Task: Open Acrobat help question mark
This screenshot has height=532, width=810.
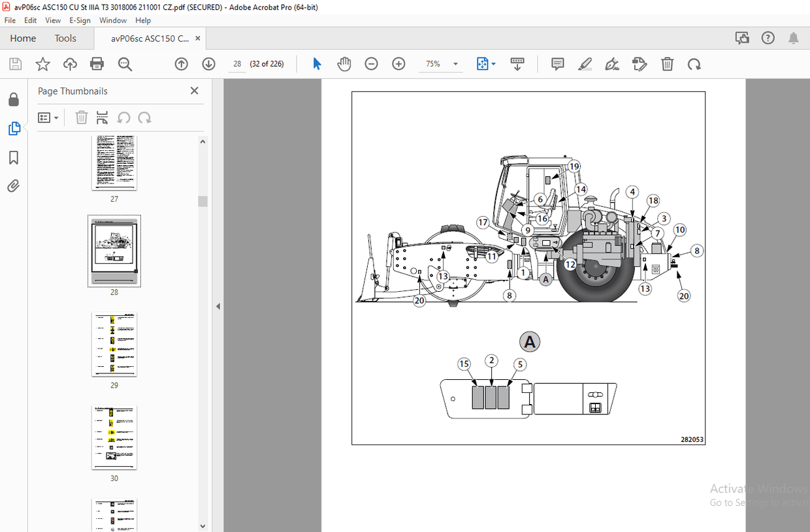Action: pos(768,38)
